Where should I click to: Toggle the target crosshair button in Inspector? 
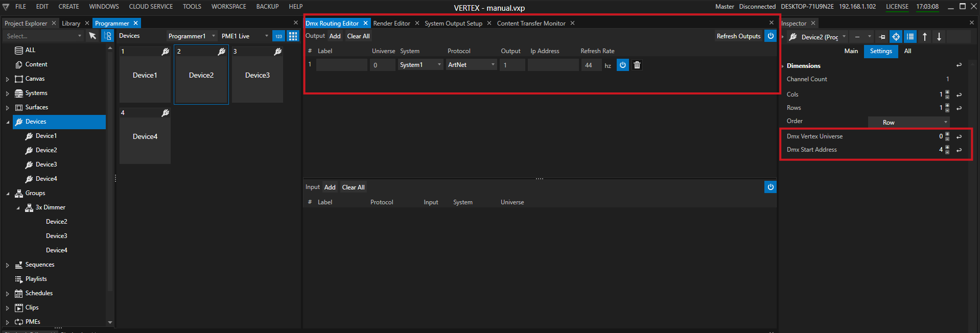(x=896, y=37)
